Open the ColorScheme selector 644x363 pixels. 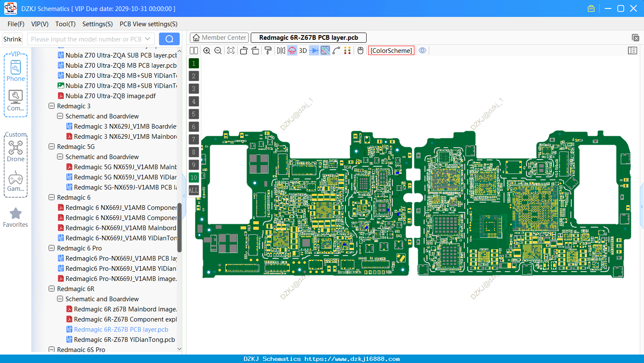coord(391,50)
